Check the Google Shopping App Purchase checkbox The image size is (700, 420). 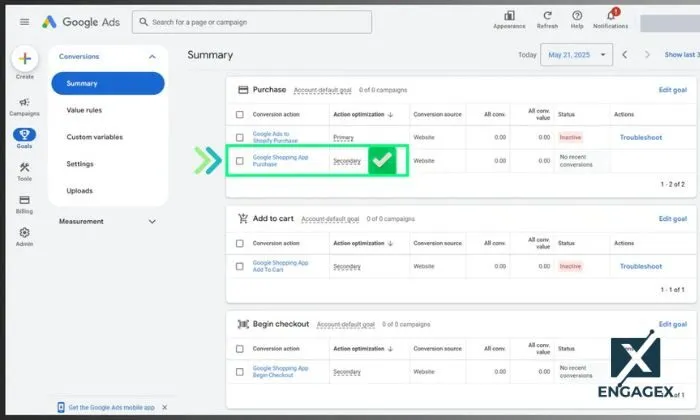tap(239, 161)
